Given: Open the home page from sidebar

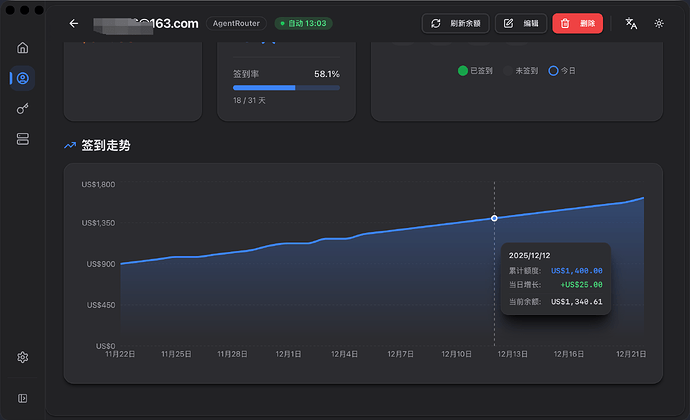Looking at the screenshot, I should click(22, 48).
